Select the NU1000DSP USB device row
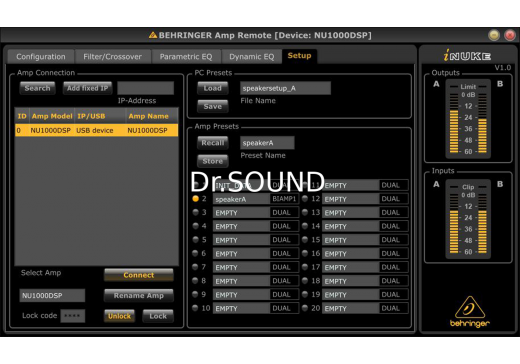This screenshot has width=520, height=364. pyautogui.click(x=96, y=130)
